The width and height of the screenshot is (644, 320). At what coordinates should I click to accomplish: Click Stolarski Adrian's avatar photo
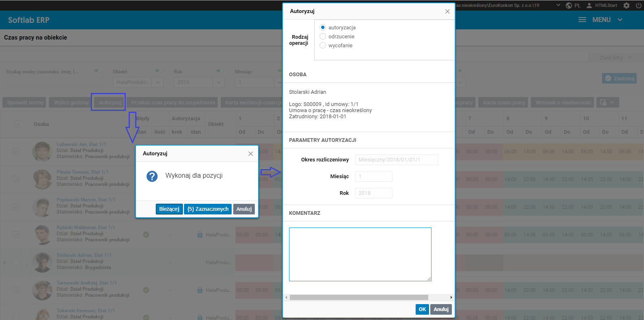point(42,262)
